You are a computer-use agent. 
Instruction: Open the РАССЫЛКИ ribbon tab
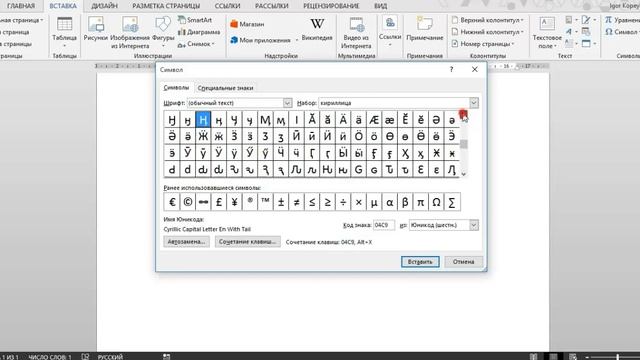pyautogui.click(x=271, y=6)
